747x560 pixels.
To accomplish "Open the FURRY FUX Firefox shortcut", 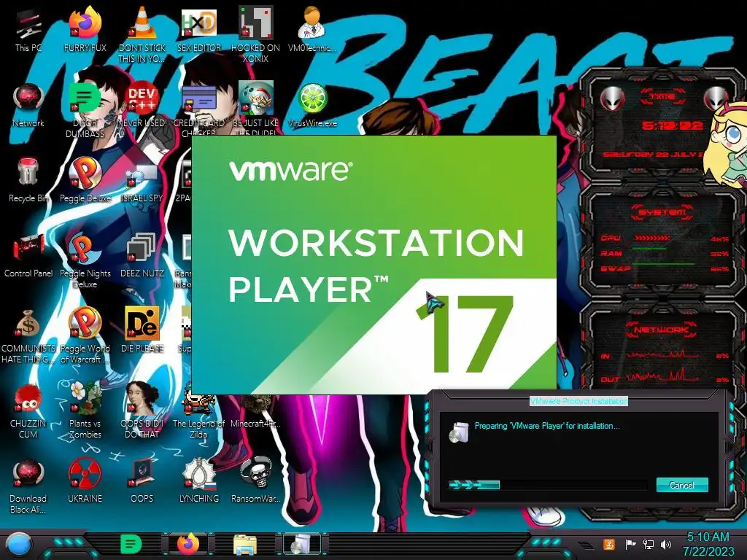I will 85,31.
